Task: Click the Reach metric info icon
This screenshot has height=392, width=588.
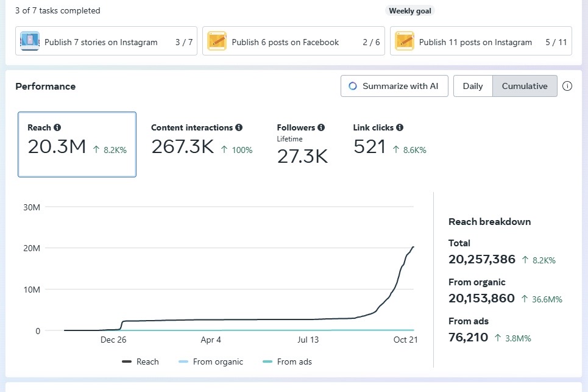Action: 57,127
